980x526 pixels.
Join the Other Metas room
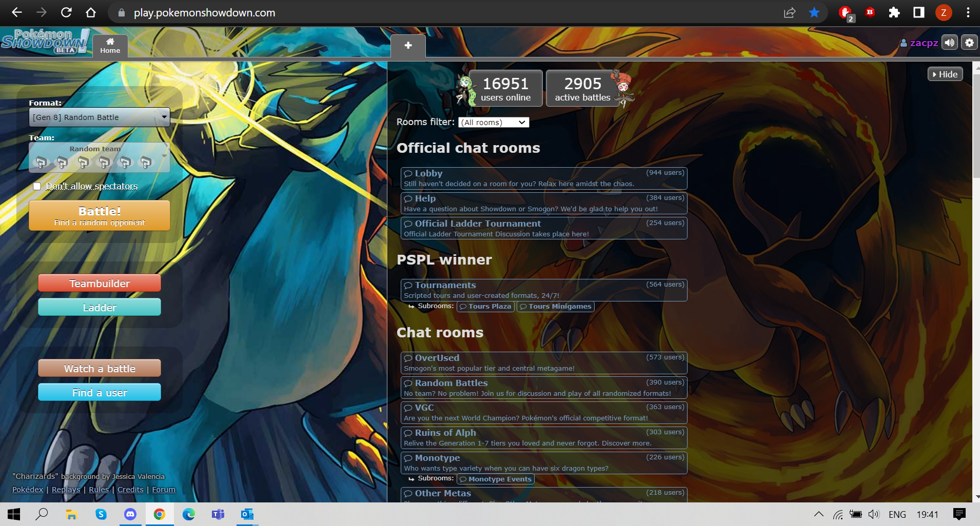[544, 495]
